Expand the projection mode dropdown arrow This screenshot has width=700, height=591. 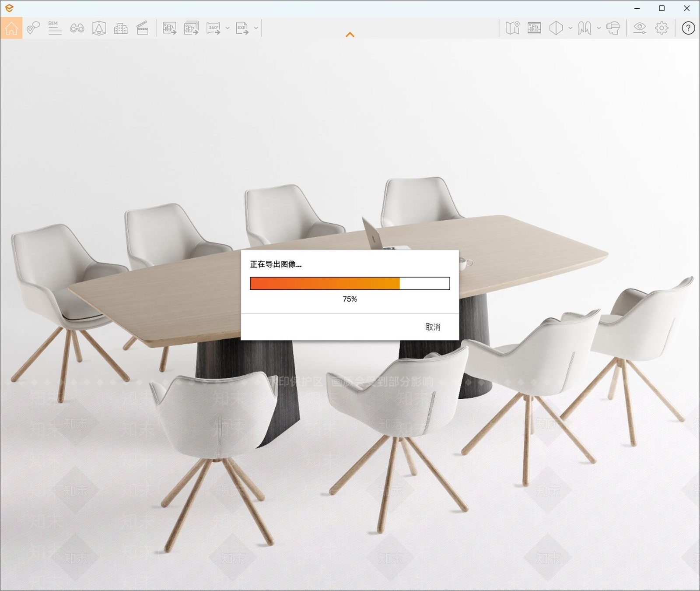(570, 28)
